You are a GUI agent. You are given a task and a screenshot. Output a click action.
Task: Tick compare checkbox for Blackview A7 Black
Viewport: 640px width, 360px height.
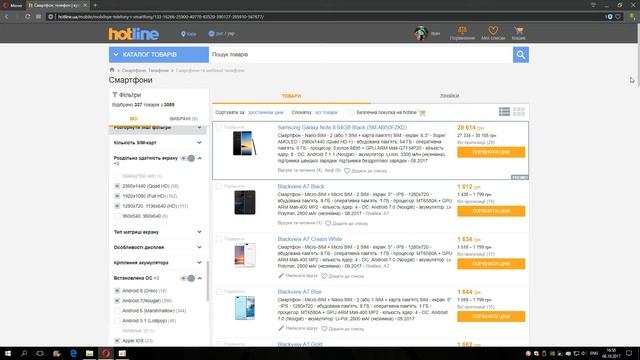point(219,187)
